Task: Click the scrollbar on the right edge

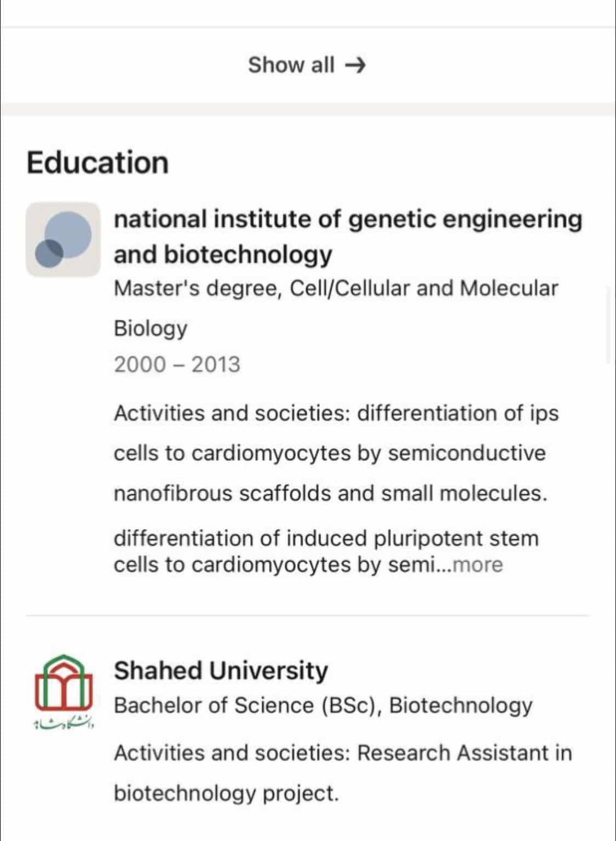Action: click(x=609, y=324)
